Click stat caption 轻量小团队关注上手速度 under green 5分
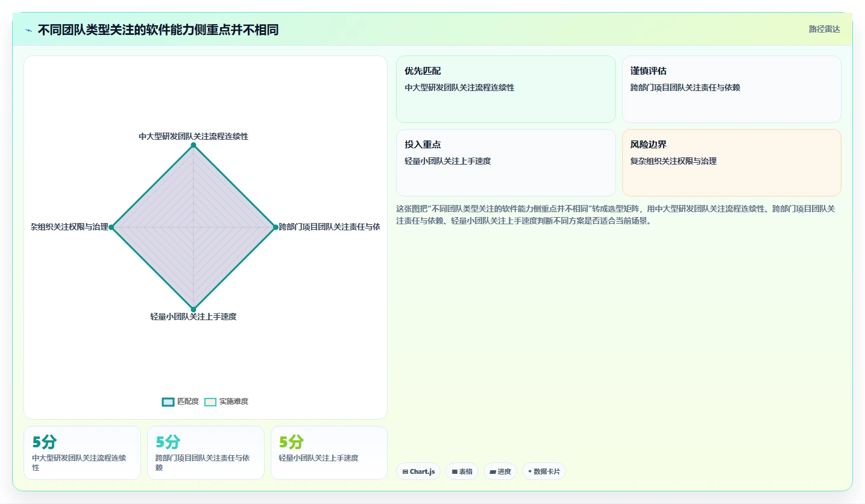Image resolution: width=865 pixels, height=504 pixels. point(318,458)
